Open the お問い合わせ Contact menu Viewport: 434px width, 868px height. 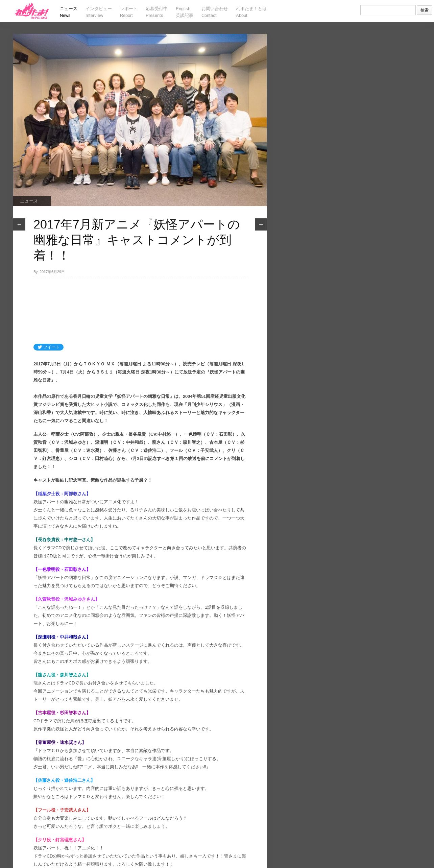pos(214,12)
